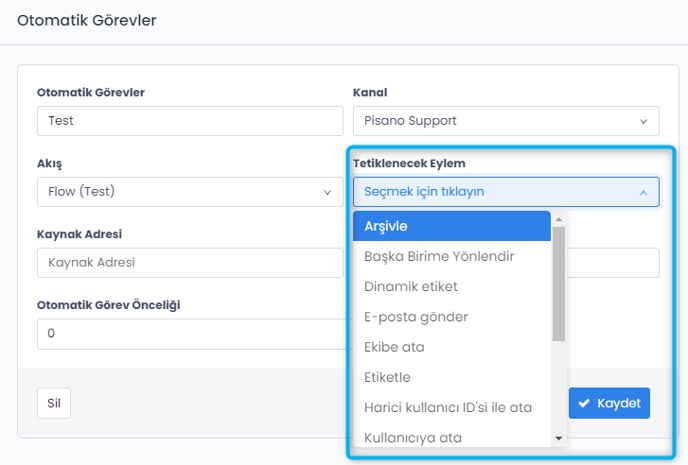This screenshot has width=688, height=465.
Task: Select Harici kullanıcı ID'si ile ata
Action: [451, 407]
